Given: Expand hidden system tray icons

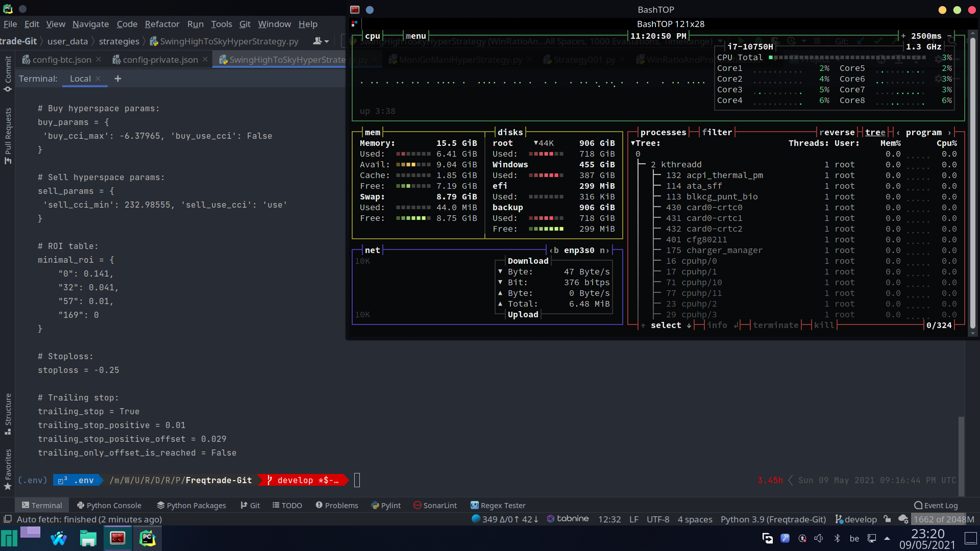Looking at the screenshot, I should point(888,538).
